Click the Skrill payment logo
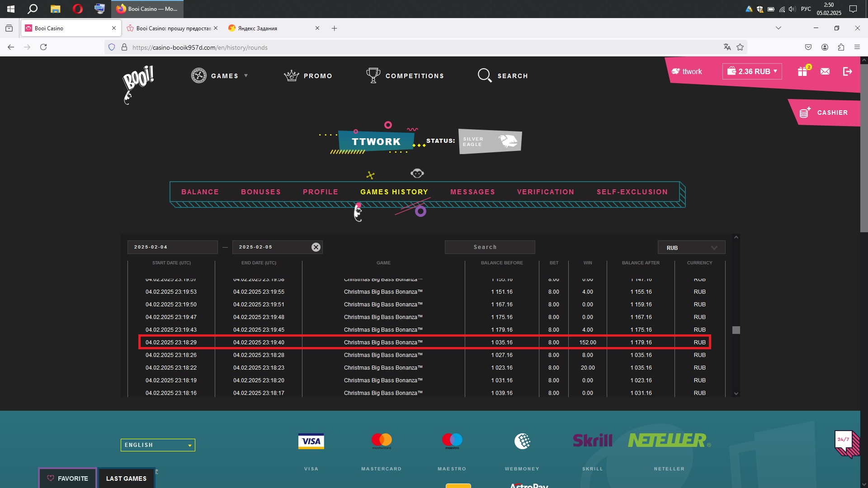 point(593,441)
